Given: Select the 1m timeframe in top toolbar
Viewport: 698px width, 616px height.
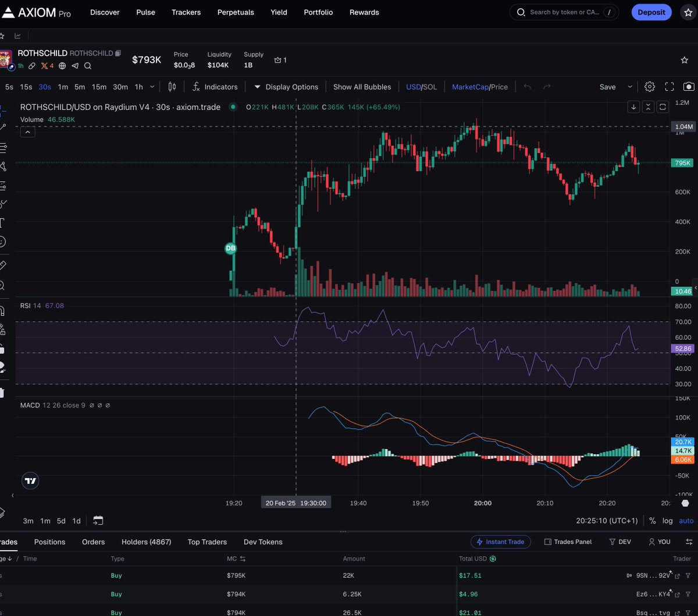Looking at the screenshot, I should [63, 87].
